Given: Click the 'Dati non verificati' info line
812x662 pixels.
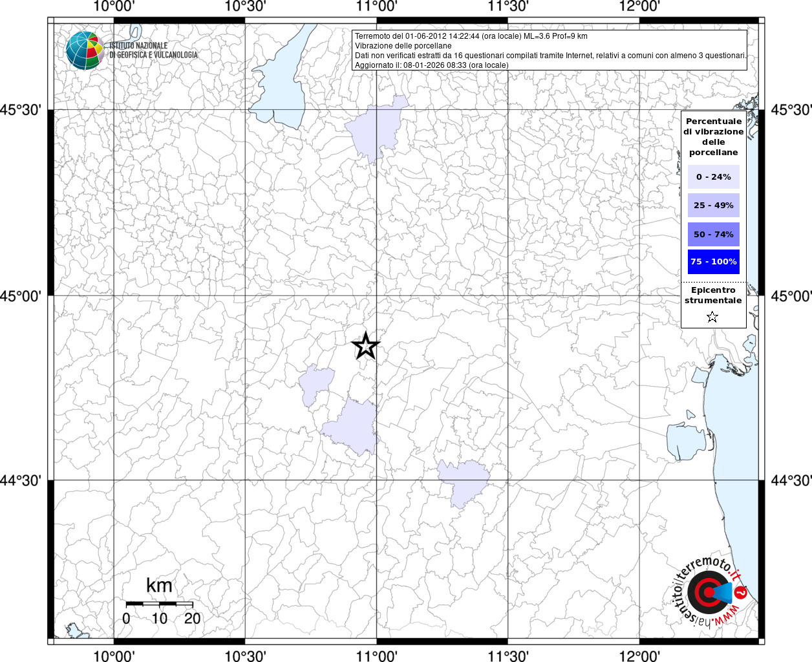Looking at the screenshot, I should coord(550,56).
